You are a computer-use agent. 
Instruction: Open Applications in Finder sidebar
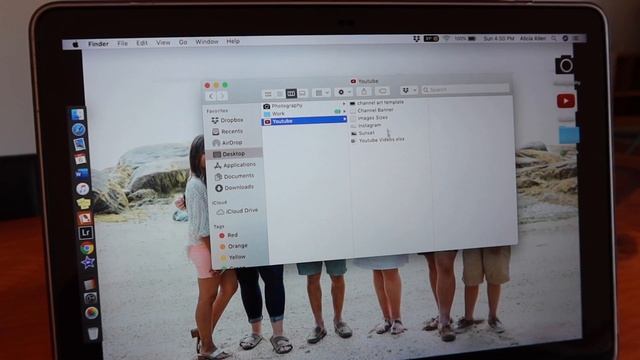click(235, 165)
